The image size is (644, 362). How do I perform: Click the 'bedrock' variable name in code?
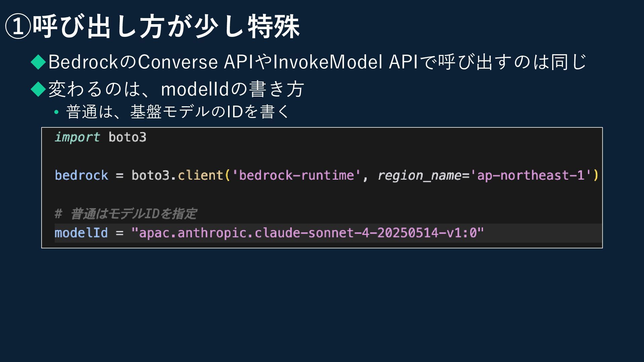coord(82,175)
